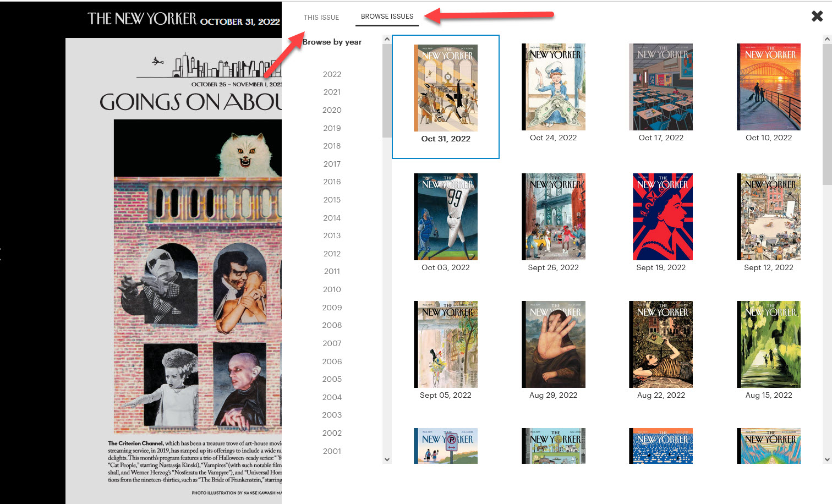Image resolution: width=832 pixels, height=504 pixels.
Task: Click the issues grid scroll down arrow
Action: [x=827, y=459]
